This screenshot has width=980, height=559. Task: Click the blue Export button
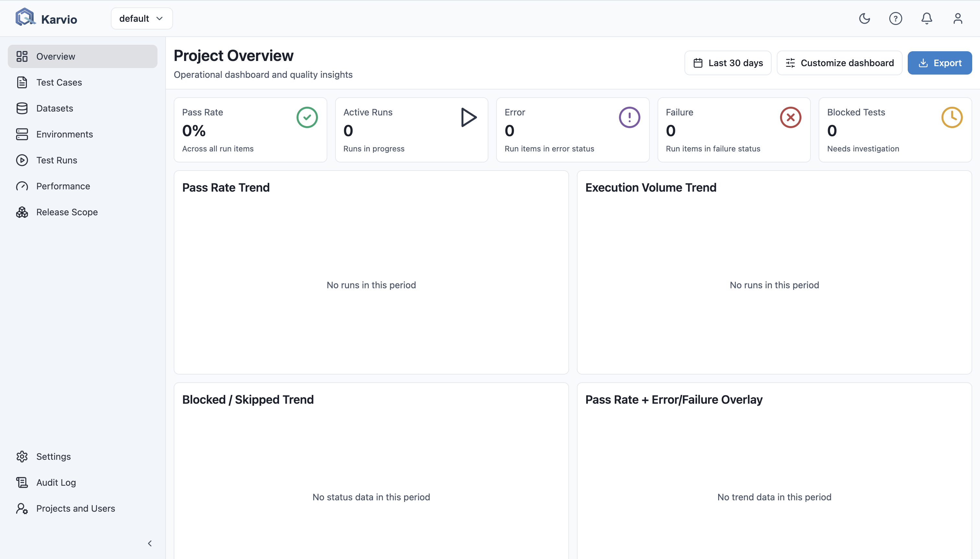point(939,63)
